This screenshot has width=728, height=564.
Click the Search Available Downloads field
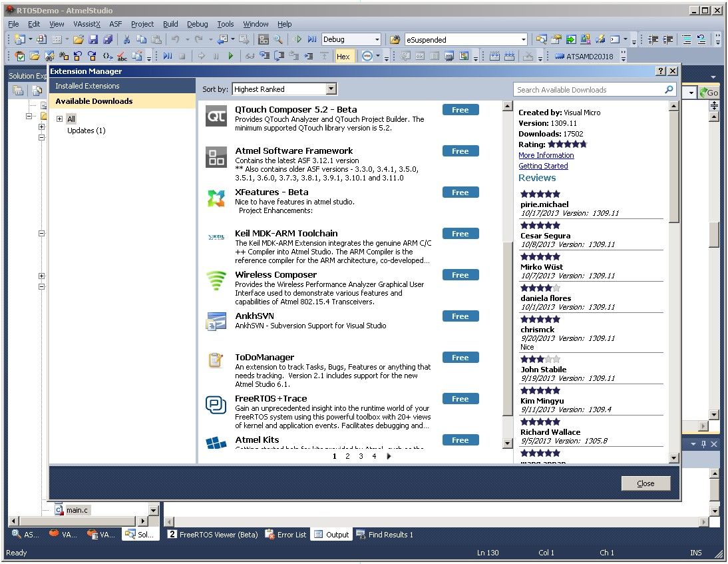594,90
